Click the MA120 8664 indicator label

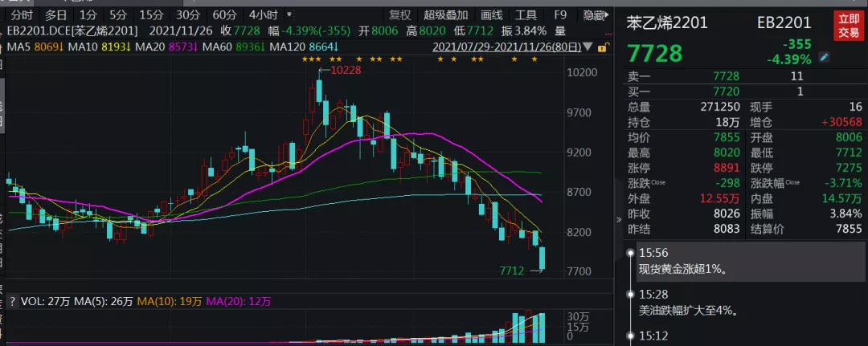(304, 47)
